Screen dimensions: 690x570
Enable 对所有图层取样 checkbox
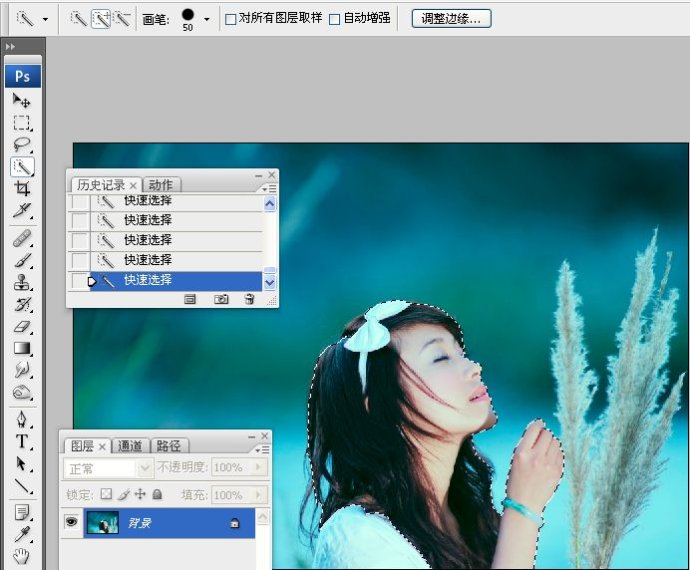[x=231, y=19]
